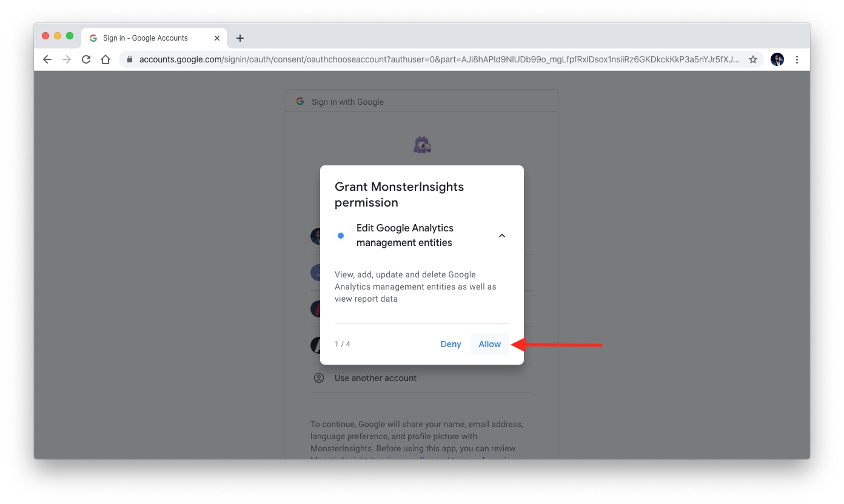This screenshot has height=504, width=844.
Task: Click the blue dot beside Edit Google Analytics
Action: (341, 236)
